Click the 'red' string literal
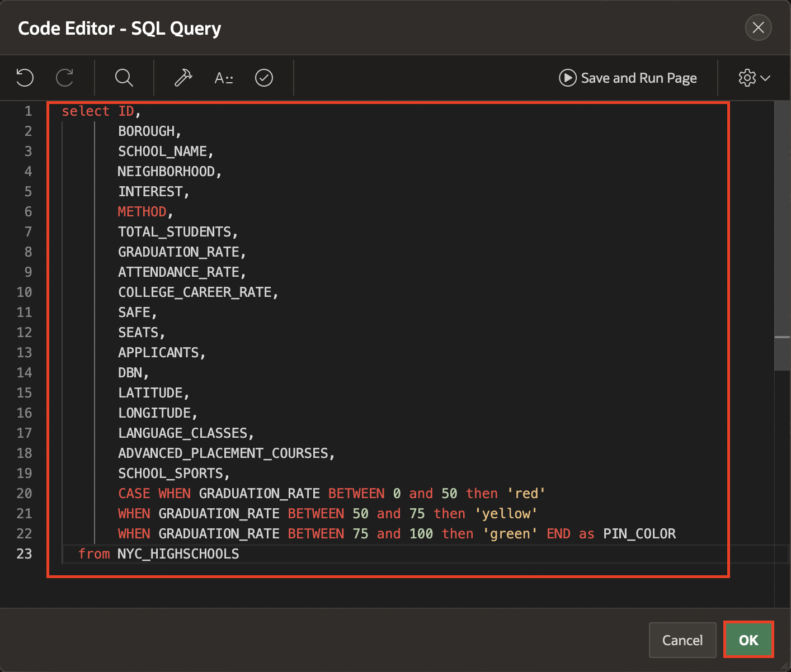This screenshot has width=791, height=672. pyautogui.click(x=526, y=494)
